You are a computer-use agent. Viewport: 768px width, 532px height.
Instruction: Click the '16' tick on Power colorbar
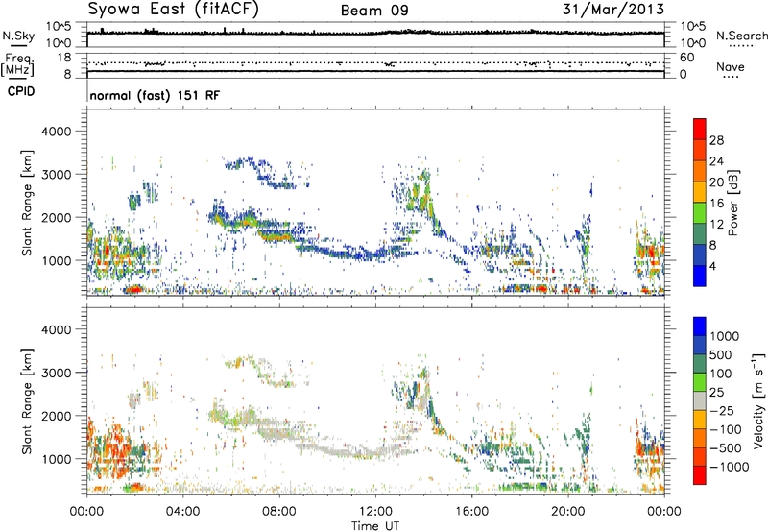click(x=716, y=204)
